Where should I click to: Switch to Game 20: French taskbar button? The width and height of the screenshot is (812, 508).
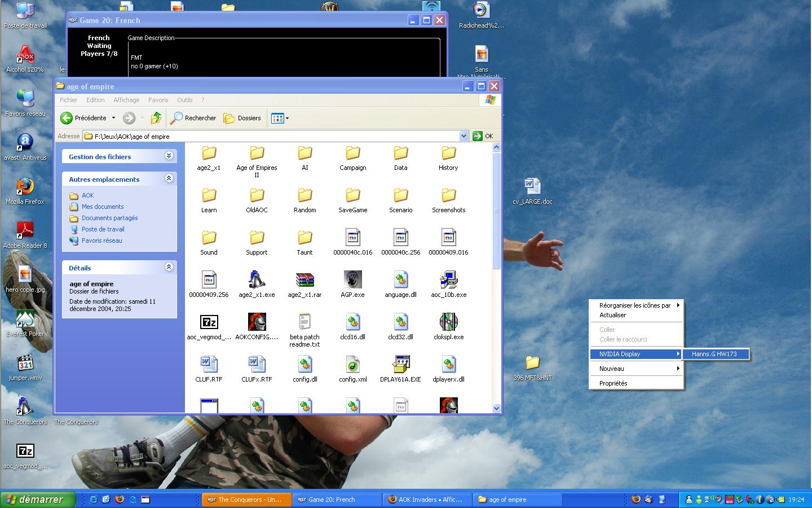point(337,500)
